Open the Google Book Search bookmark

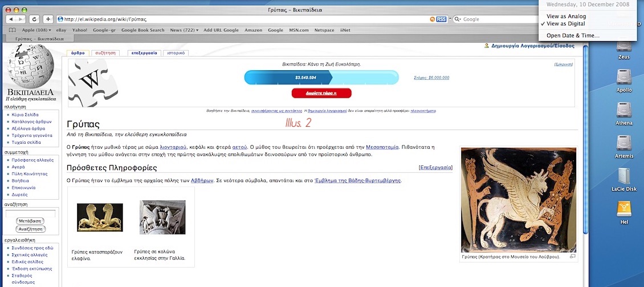pyautogui.click(x=142, y=30)
